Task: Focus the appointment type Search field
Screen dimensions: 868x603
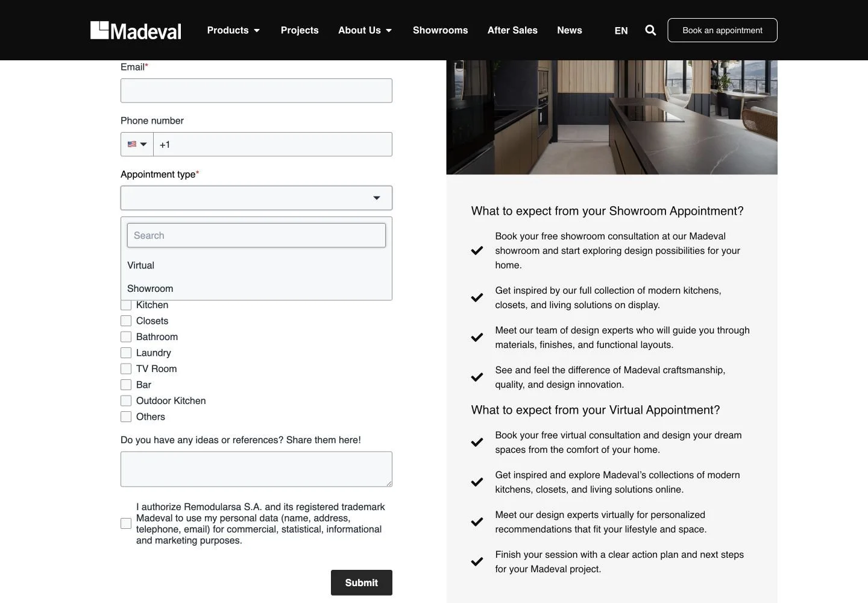Action: click(256, 235)
